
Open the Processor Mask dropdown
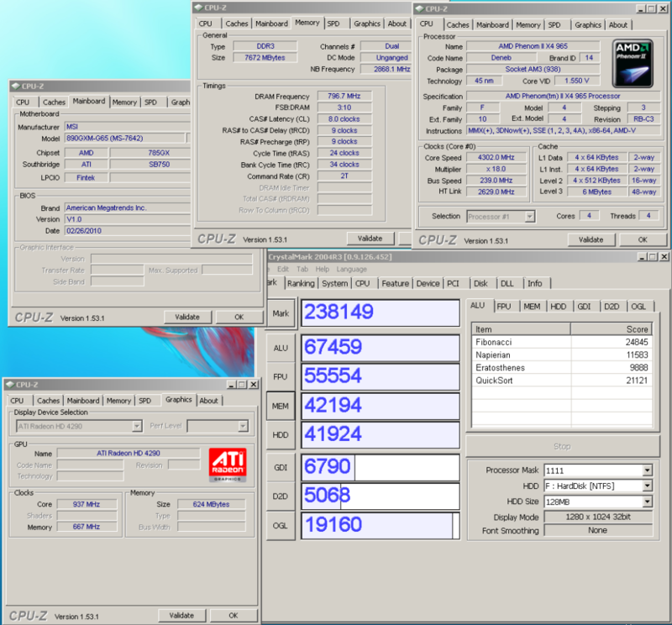click(x=647, y=470)
